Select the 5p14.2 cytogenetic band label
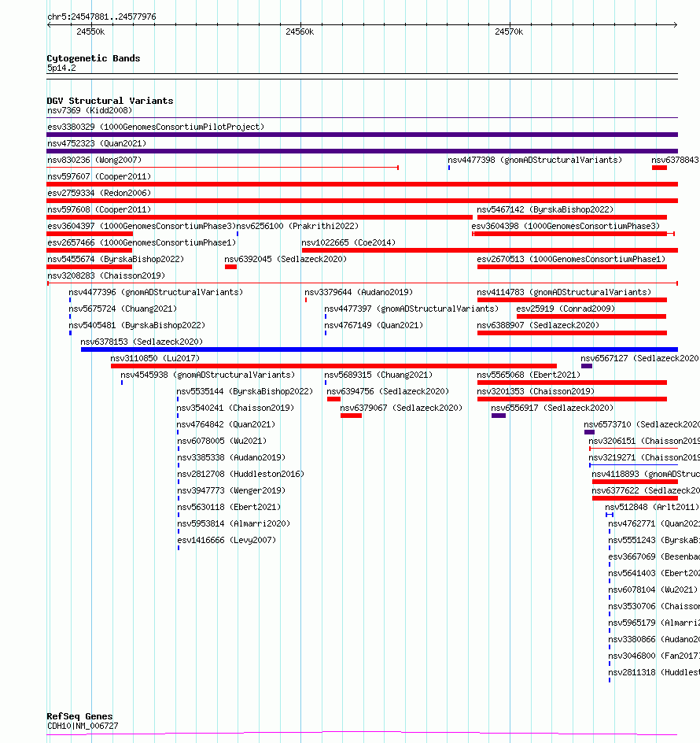This screenshot has width=700, height=743. 61,68
